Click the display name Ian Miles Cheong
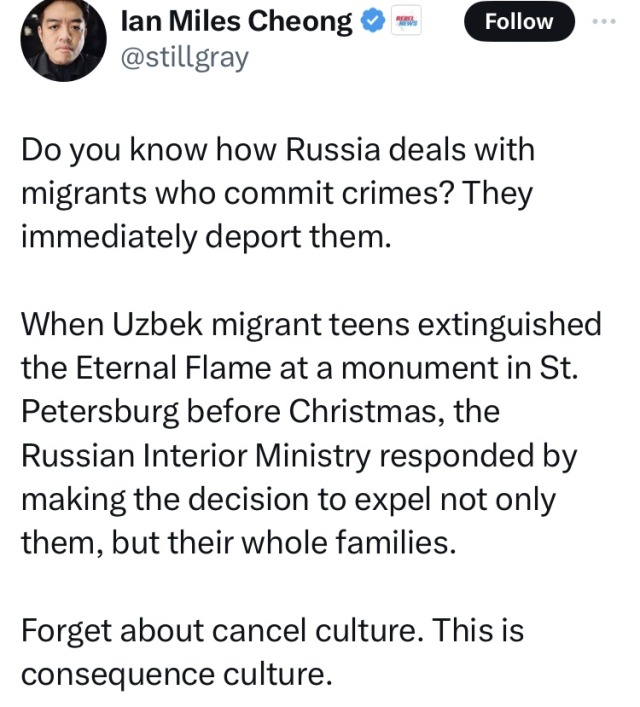 tap(236, 22)
